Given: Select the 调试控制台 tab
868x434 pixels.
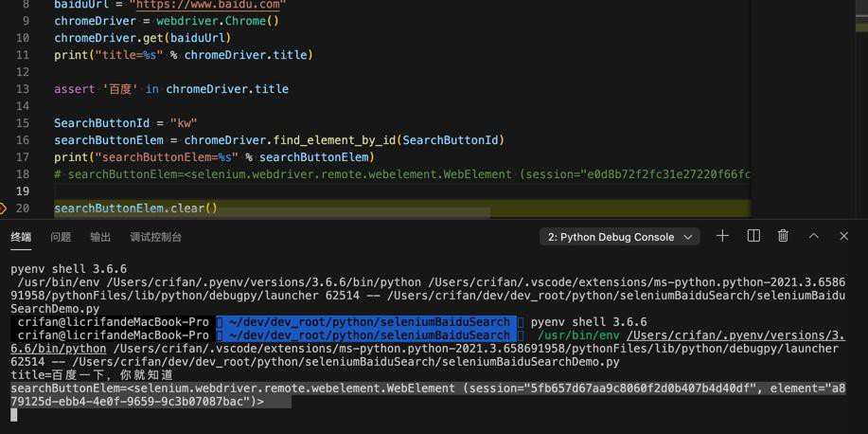Looking at the screenshot, I should coord(155,237).
